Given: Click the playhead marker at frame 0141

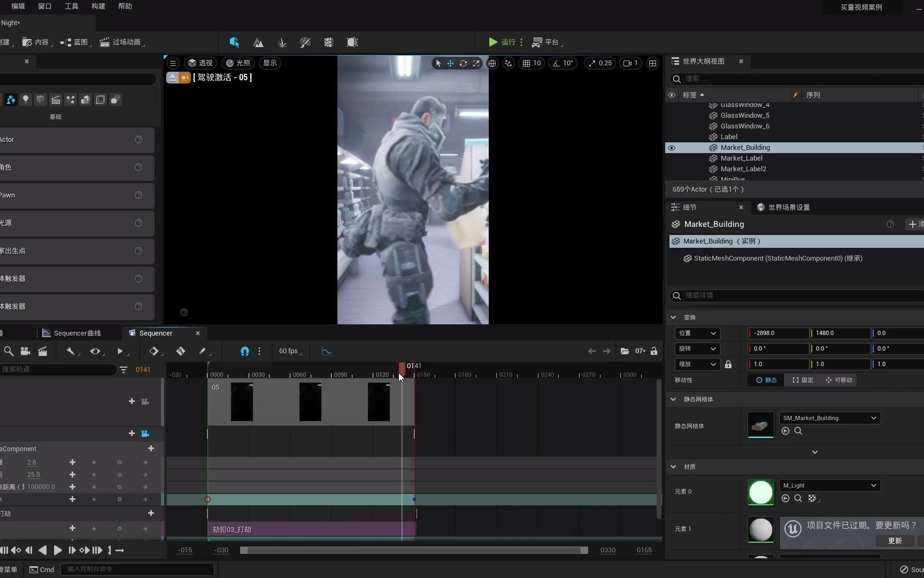Looking at the screenshot, I should (403, 368).
